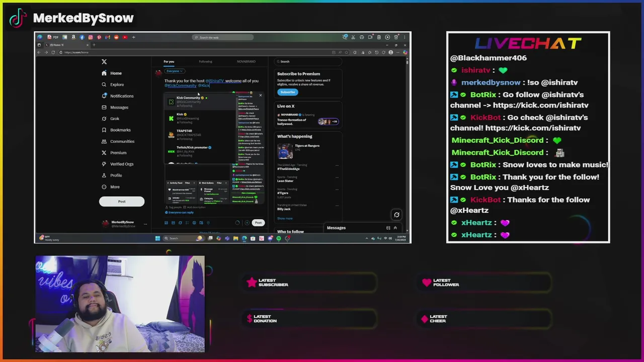
Task: Open more options for Leon Slater trend
Action: coord(337,177)
